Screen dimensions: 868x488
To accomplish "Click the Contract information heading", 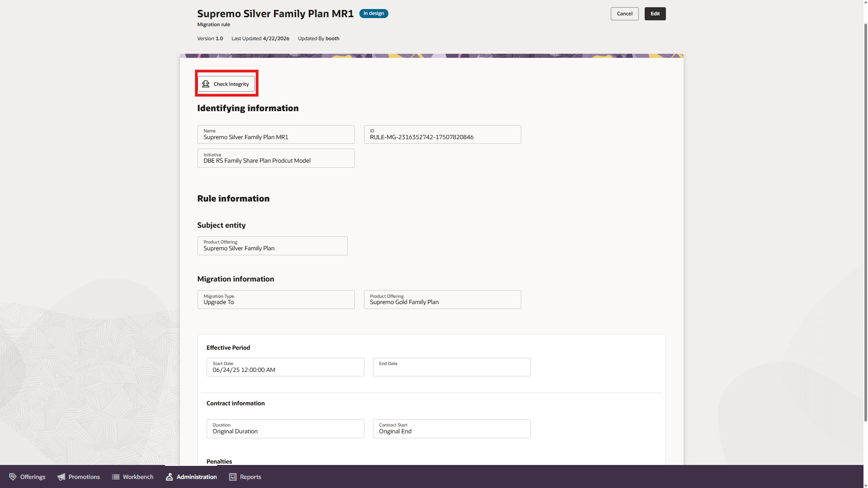I will 236,403.
